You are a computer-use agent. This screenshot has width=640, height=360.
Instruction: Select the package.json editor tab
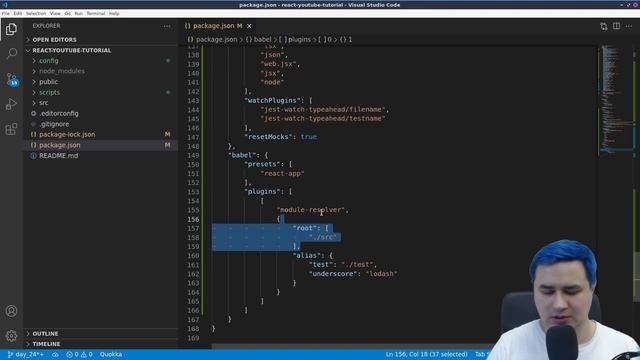click(x=219, y=26)
